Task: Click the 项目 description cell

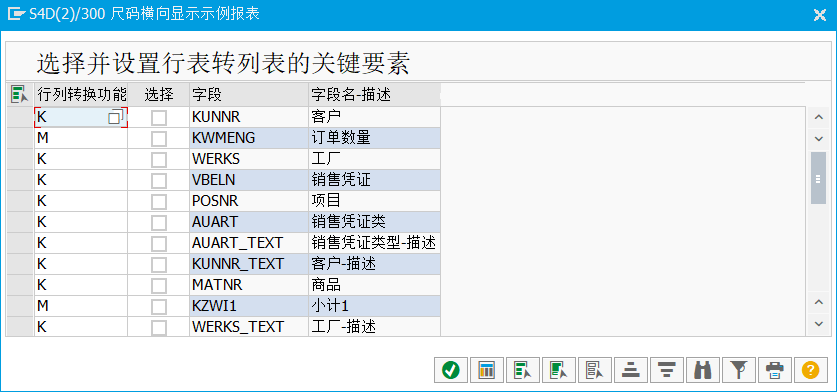Action: point(374,201)
